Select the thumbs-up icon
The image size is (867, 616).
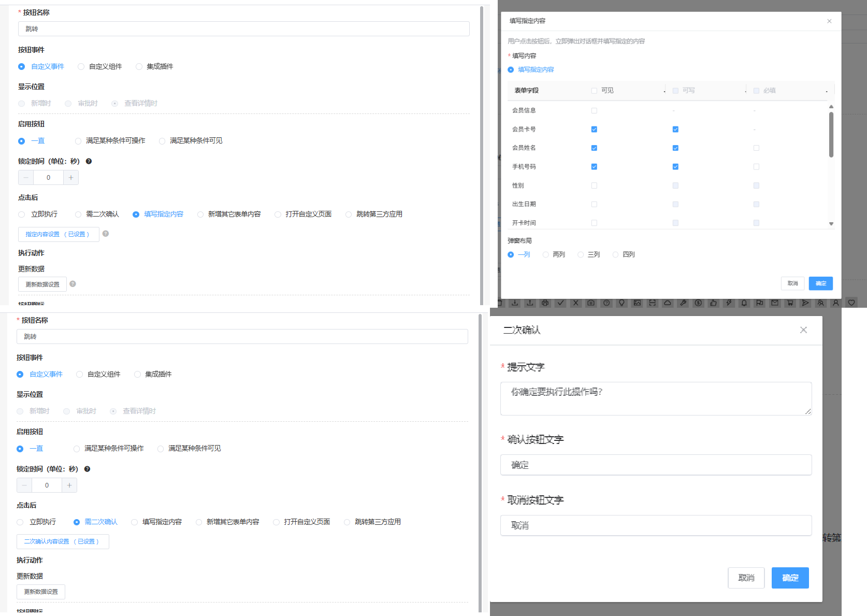(x=713, y=303)
